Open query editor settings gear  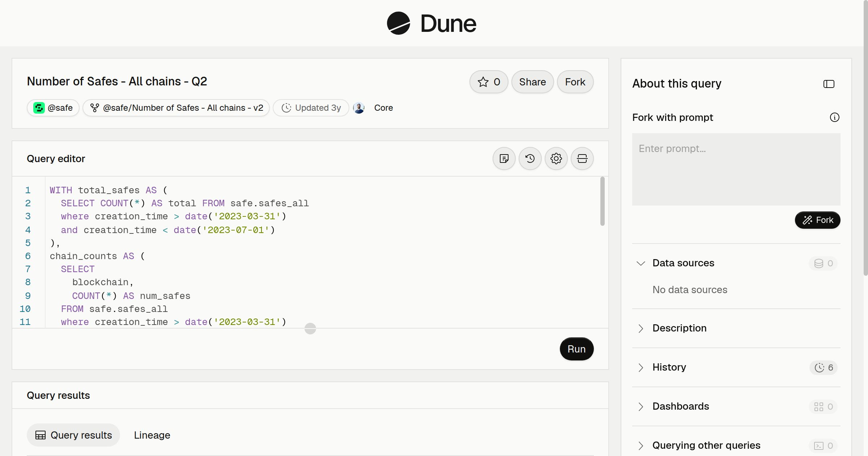pos(556,159)
